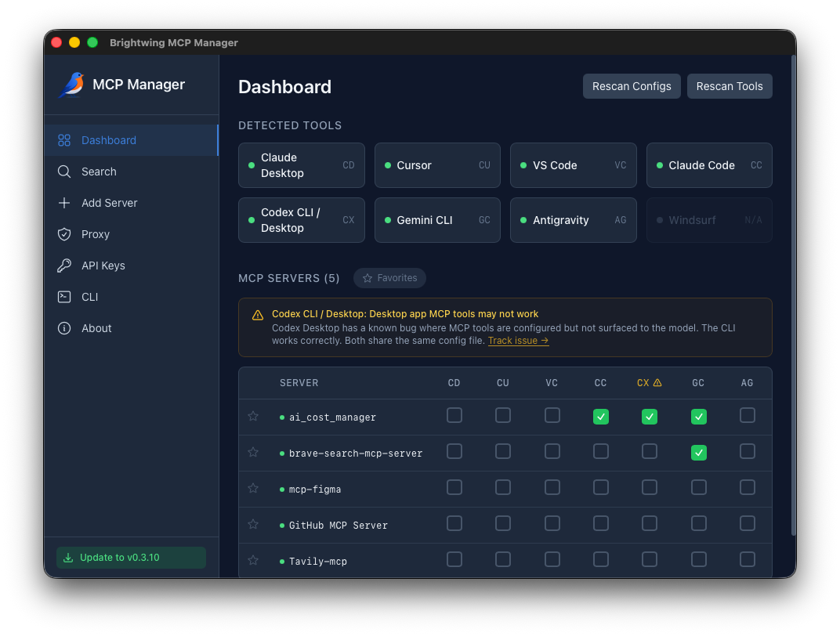Click the warning triangle in the Codex notice banner
Screen dimensions: 840x636
point(257,314)
